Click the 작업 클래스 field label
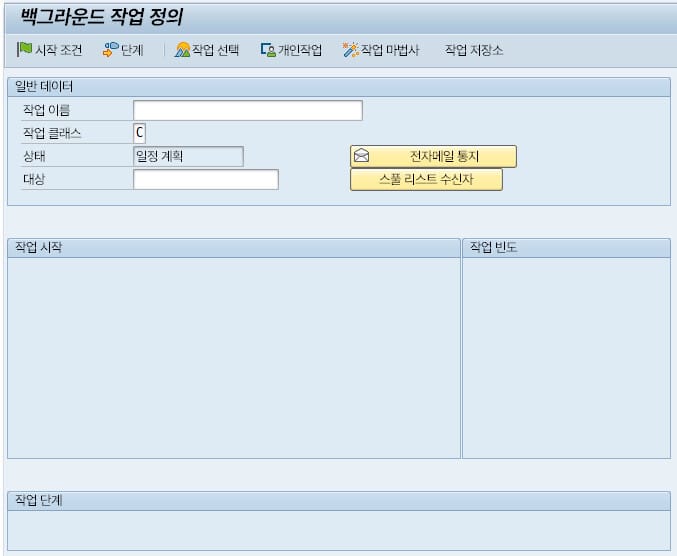 pos(52,133)
